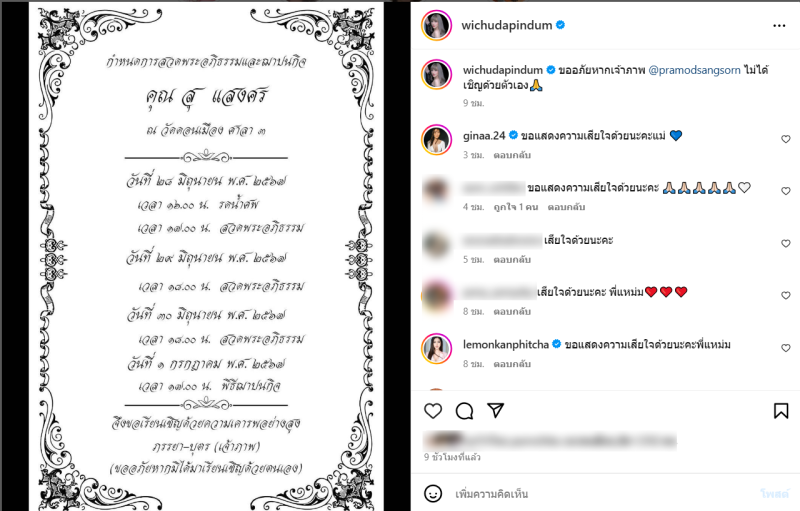The image size is (800, 511).
Task: Like ginaa.24's comment with its heart
Action: coord(786,139)
